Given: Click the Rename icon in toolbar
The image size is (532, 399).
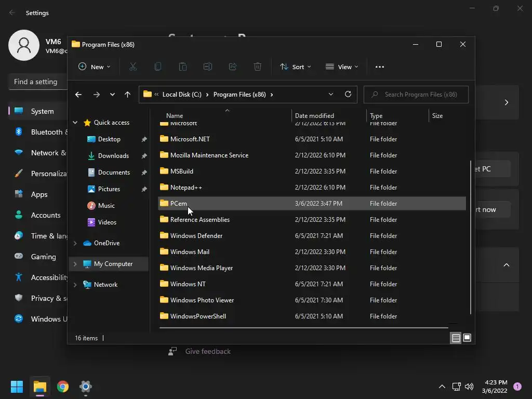Looking at the screenshot, I should pos(208,67).
